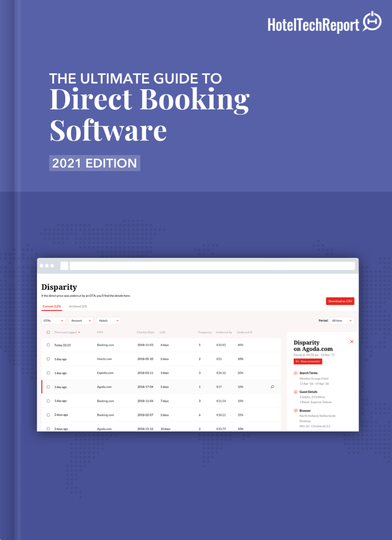Click the Expedia.com OTA cell

[105, 373]
